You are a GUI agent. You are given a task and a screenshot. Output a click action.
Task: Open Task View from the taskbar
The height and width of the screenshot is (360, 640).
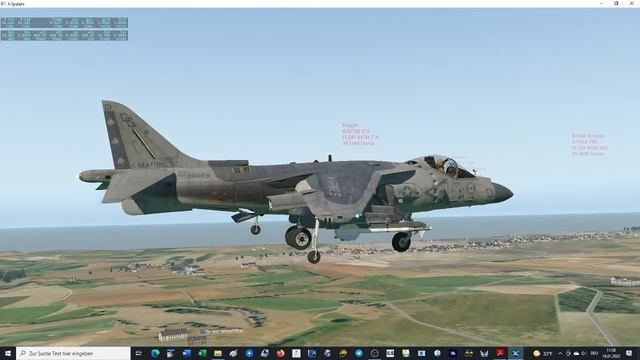pyautogui.click(x=139, y=353)
